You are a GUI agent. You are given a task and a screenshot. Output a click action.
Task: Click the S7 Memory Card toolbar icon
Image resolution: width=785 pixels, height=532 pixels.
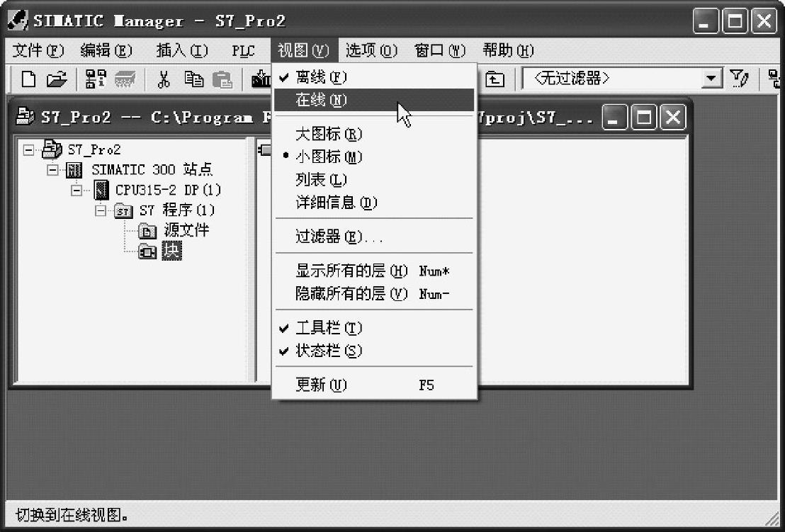click(x=125, y=79)
